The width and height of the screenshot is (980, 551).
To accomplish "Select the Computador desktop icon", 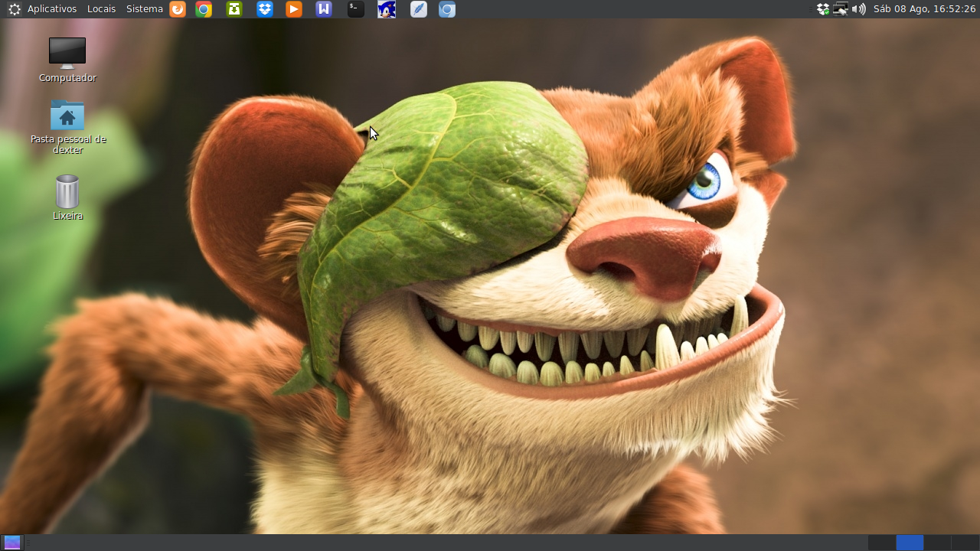I will click(67, 60).
